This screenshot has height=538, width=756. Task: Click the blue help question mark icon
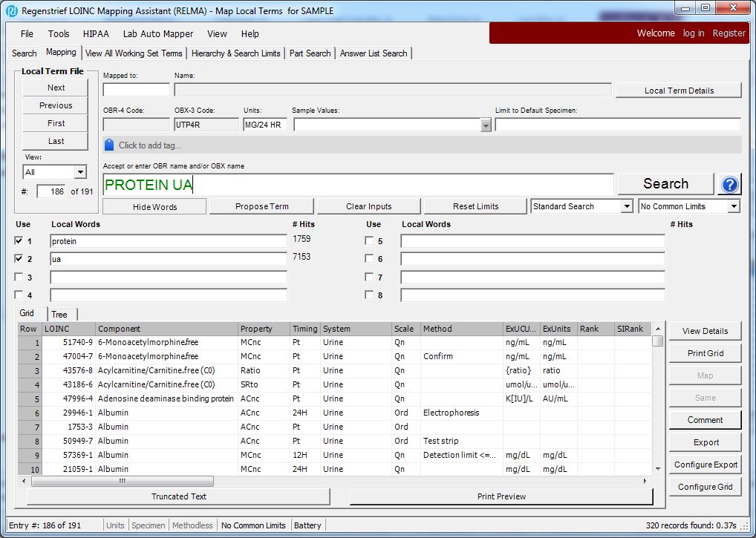[x=729, y=185]
